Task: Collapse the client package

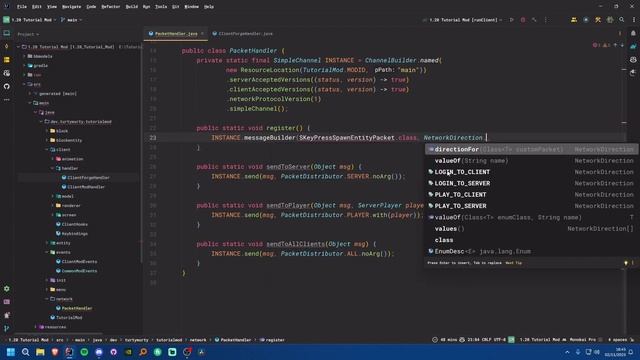Action: pos(47,149)
